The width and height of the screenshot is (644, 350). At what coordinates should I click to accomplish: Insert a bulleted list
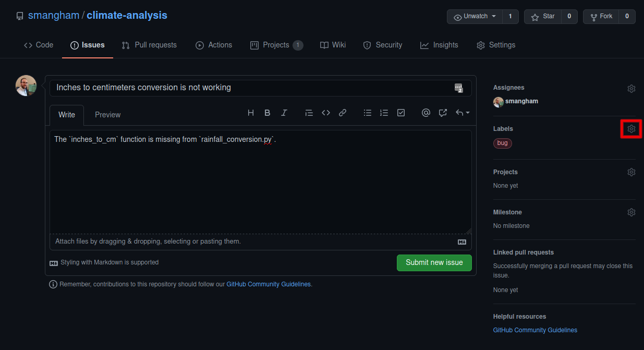coord(368,113)
